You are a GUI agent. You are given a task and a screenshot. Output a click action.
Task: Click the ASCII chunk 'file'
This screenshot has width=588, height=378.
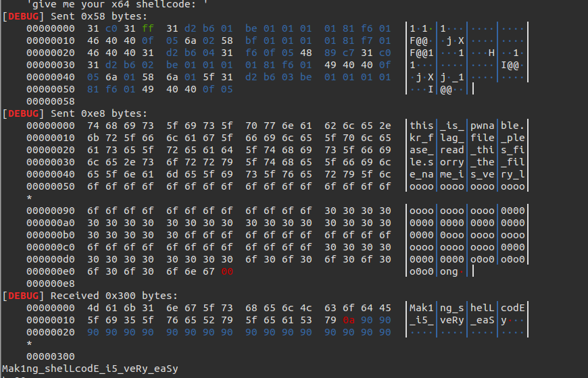tap(483, 138)
